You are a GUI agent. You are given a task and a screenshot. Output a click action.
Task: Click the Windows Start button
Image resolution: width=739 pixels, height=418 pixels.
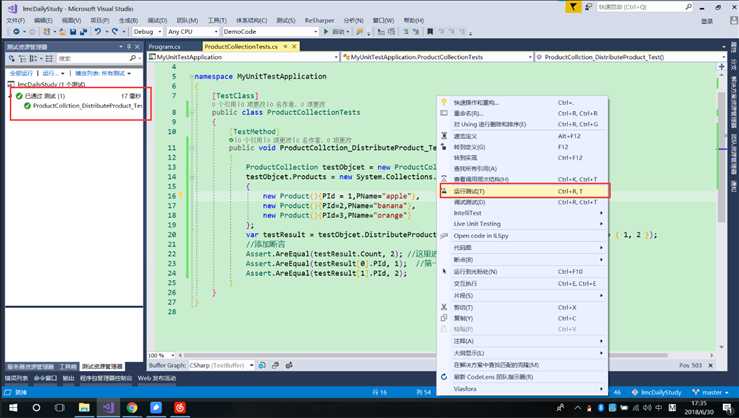click(13, 407)
